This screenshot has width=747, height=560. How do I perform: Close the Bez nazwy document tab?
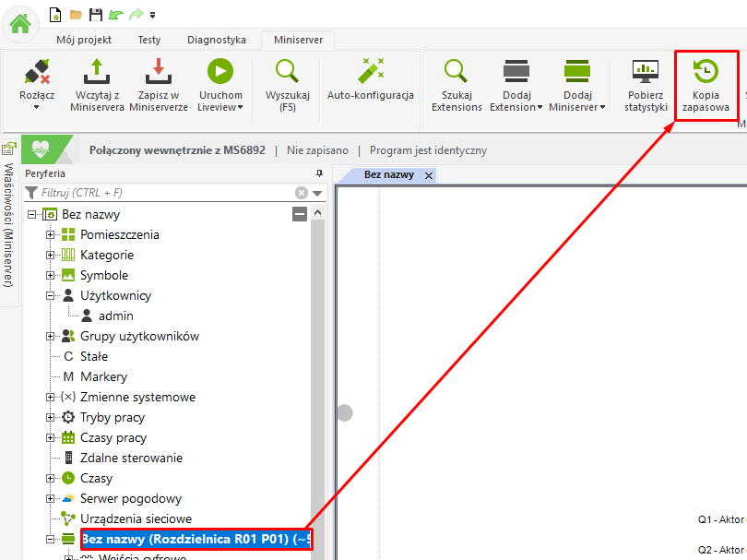click(x=428, y=175)
